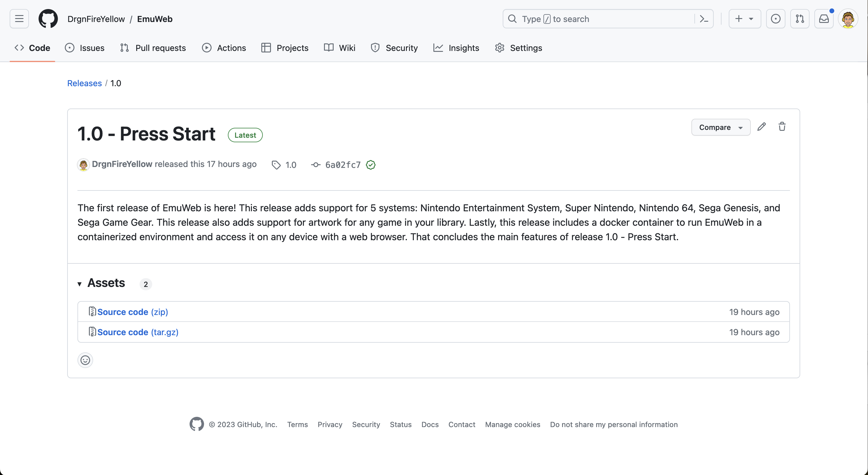The height and width of the screenshot is (475, 868).
Task: Open footer Security link
Action: (366, 424)
